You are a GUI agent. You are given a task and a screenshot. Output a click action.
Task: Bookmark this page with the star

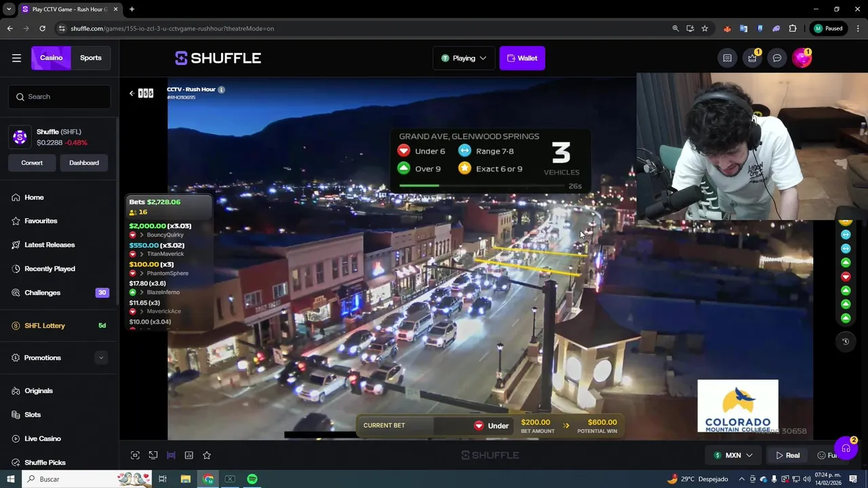(x=705, y=28)
